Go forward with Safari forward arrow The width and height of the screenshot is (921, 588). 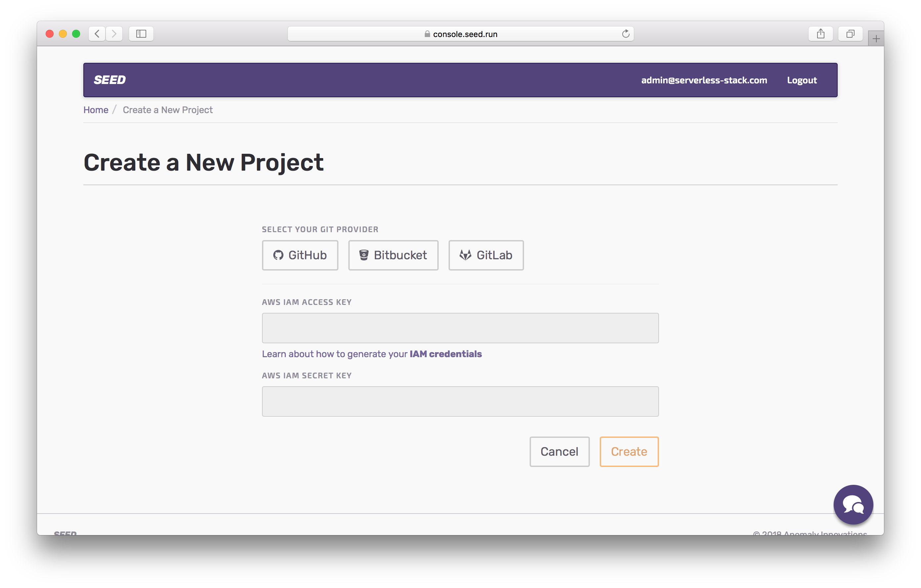pyautogui.click(x=114, y=34)
